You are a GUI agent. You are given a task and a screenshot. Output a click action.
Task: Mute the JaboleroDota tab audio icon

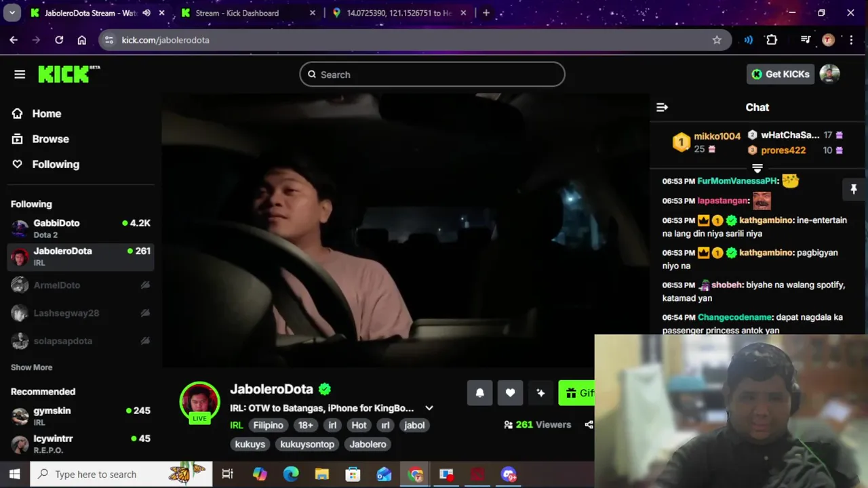pyautogui.click(x=146, y=13)
